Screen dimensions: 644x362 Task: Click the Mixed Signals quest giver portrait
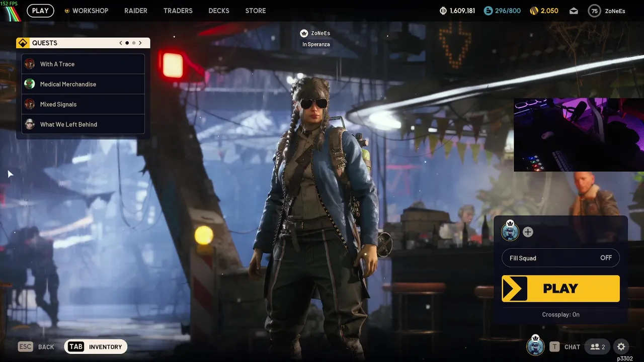30,104
